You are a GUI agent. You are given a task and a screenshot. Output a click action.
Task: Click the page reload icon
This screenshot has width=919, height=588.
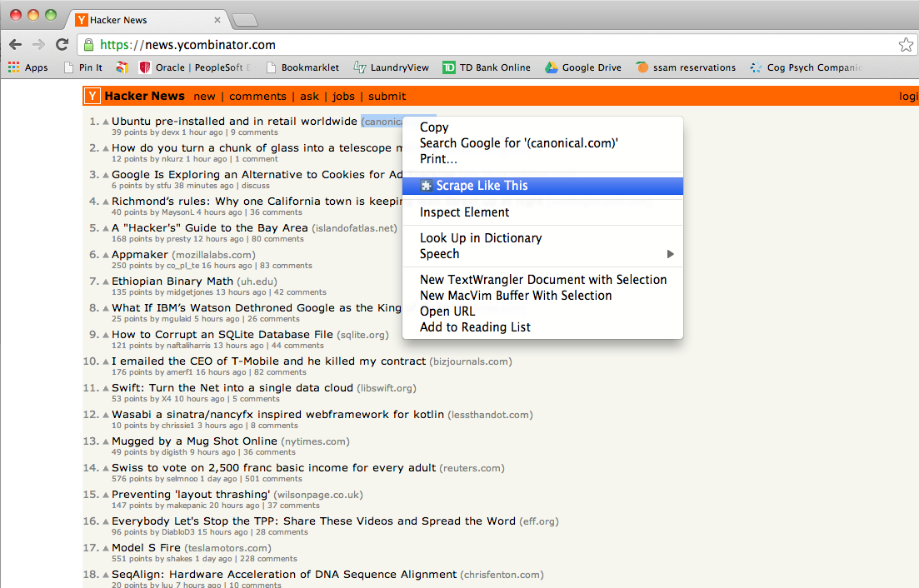pyautogui.click(x=62, y=44)
